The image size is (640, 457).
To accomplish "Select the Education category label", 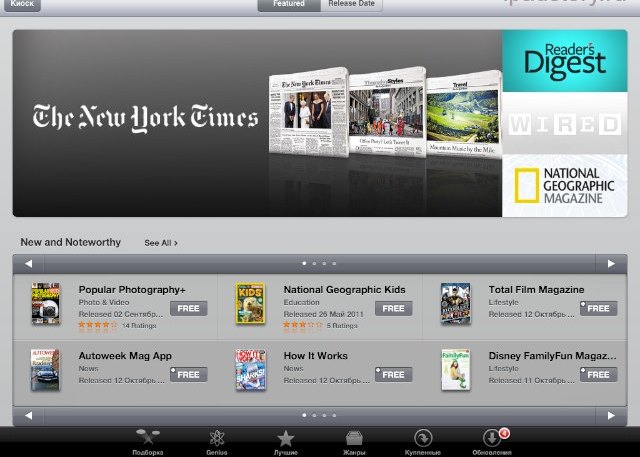I will click(x=302, y=302).
